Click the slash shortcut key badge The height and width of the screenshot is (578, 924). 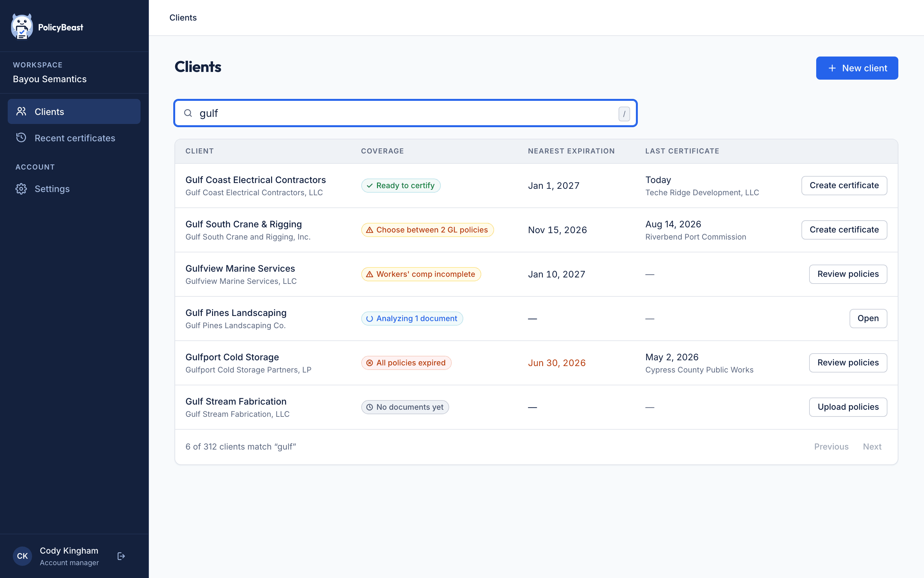coord(624,114)
